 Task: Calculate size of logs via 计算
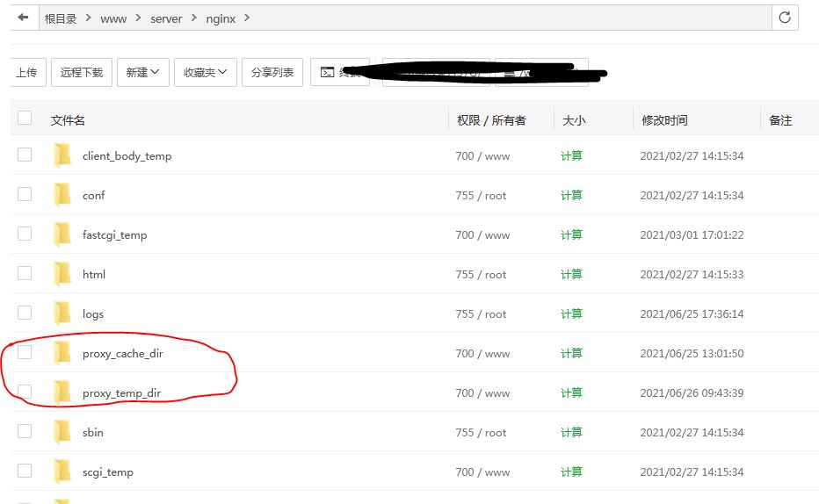coord(571,313)
